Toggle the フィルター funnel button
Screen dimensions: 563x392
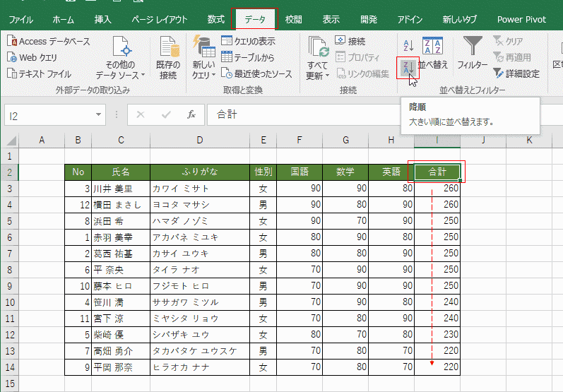coord(472,54)
